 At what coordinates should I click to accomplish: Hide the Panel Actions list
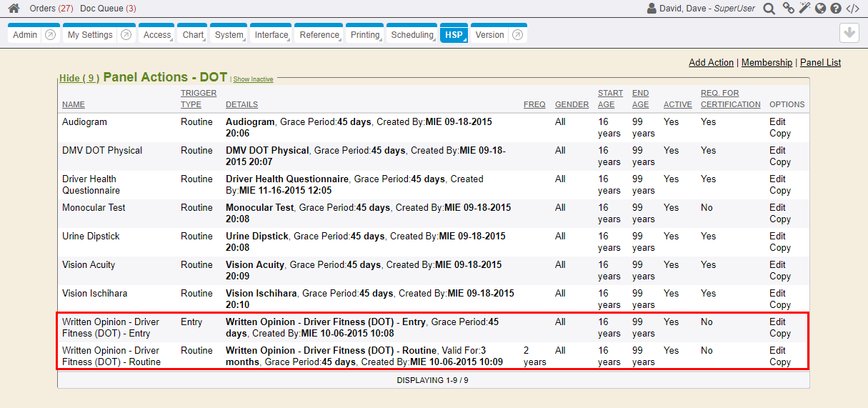79,78
